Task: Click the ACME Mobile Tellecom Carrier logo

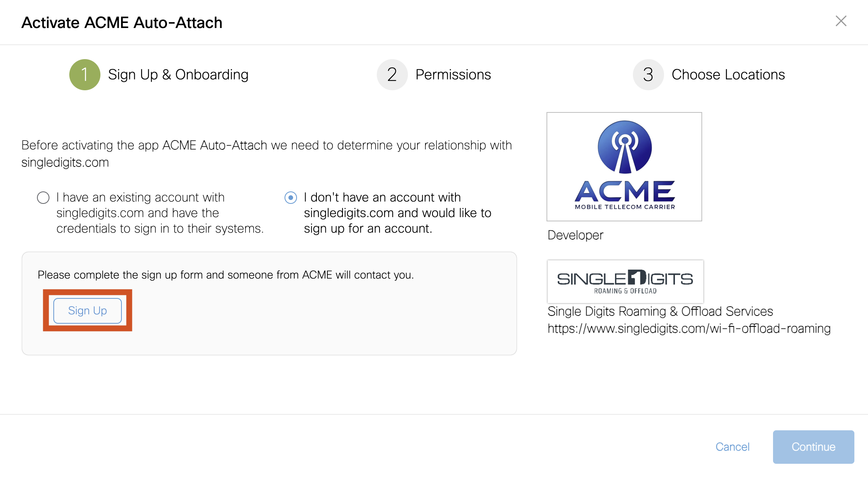Action: coord(624,167)
